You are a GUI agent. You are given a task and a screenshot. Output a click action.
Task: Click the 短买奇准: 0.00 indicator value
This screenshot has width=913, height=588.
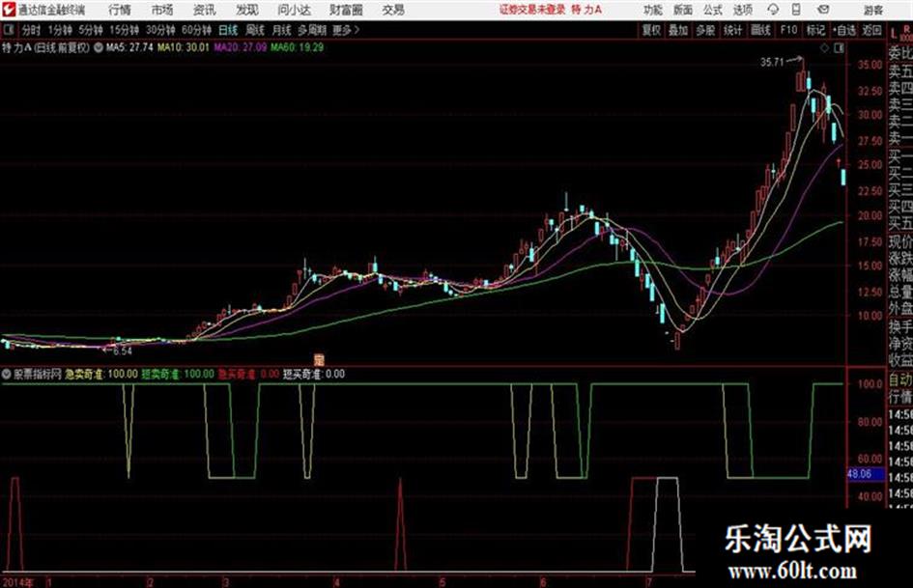point(314,375)
